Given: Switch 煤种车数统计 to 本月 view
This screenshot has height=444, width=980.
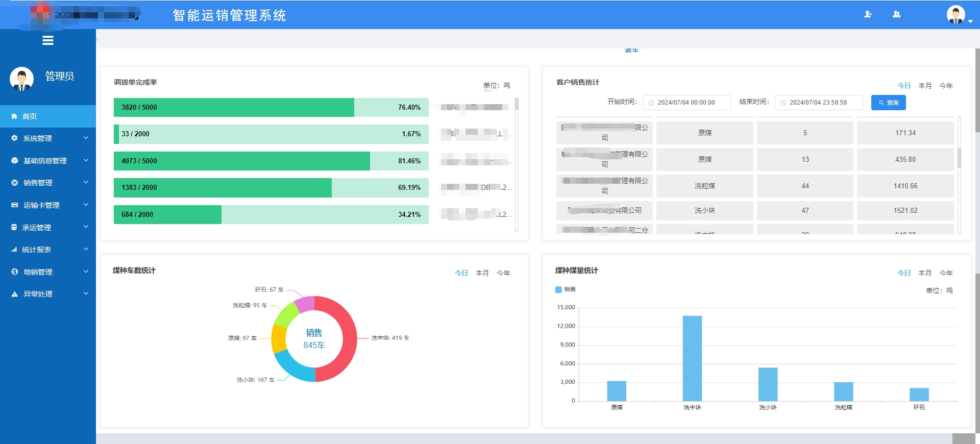Looking at the screenshot, I should 482,273.
